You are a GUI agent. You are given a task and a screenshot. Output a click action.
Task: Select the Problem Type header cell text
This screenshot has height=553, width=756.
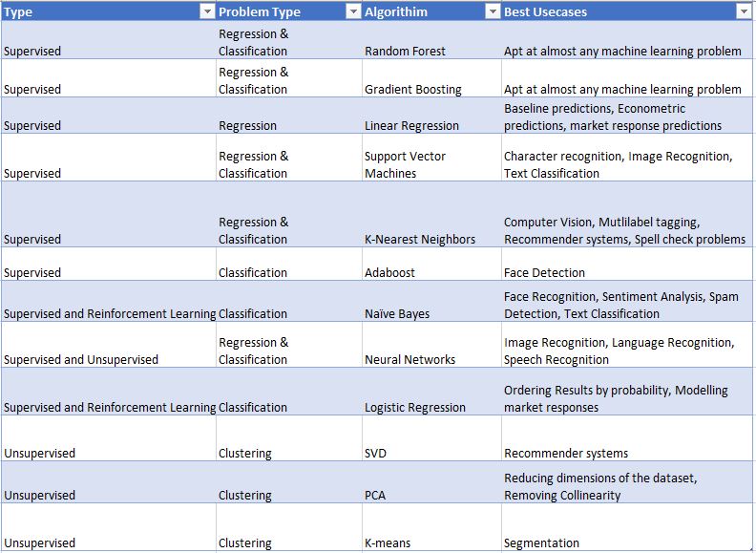click(x=260, y=12)
